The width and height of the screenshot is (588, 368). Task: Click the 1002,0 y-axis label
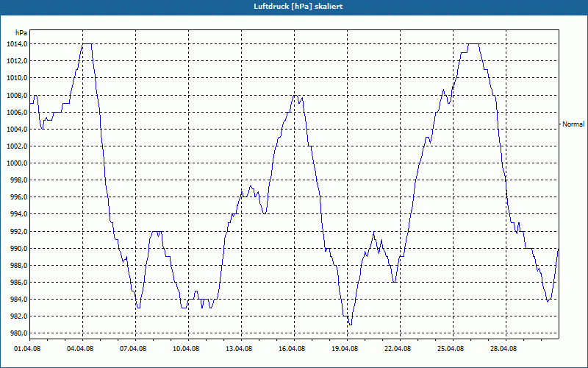[16, 146]
